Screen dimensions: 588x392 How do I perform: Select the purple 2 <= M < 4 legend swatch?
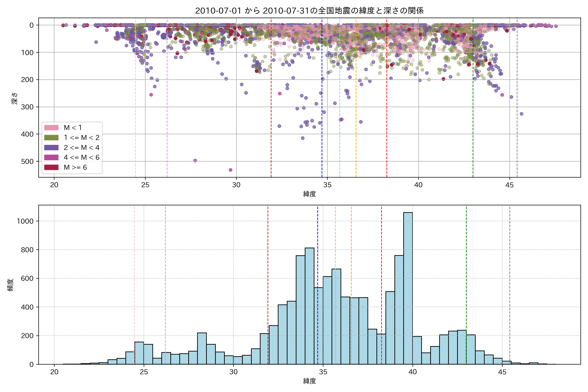51,147
